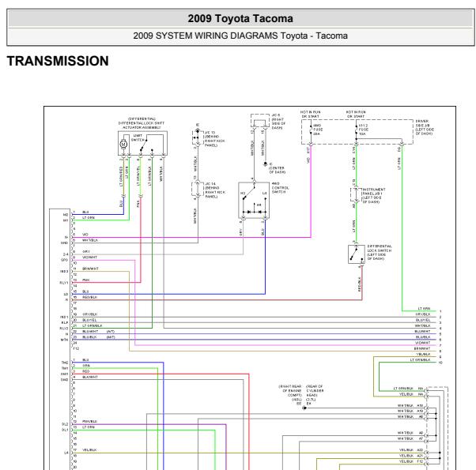Select the "MTN" terminal label beside pin 23
The width and height of the screenshot is (476, 470).
[x=65, y=340]
